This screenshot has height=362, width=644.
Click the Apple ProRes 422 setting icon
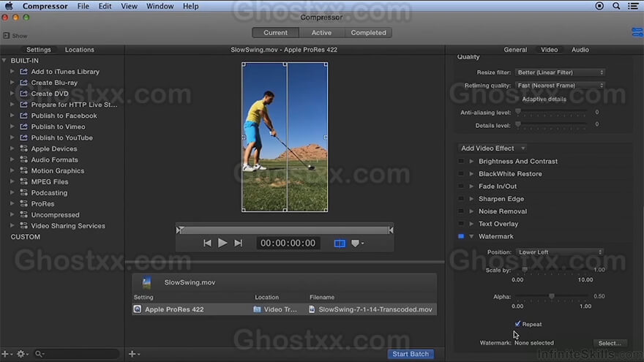pos(137,309)
